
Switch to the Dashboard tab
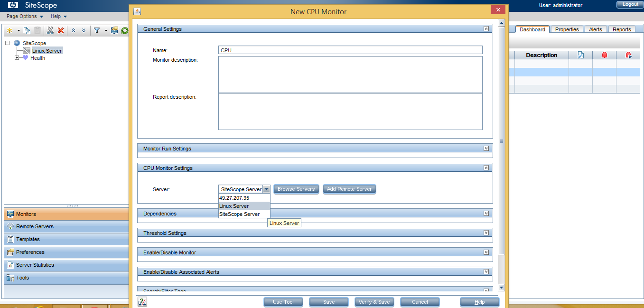pyautogui.click(x=532, y=29)
